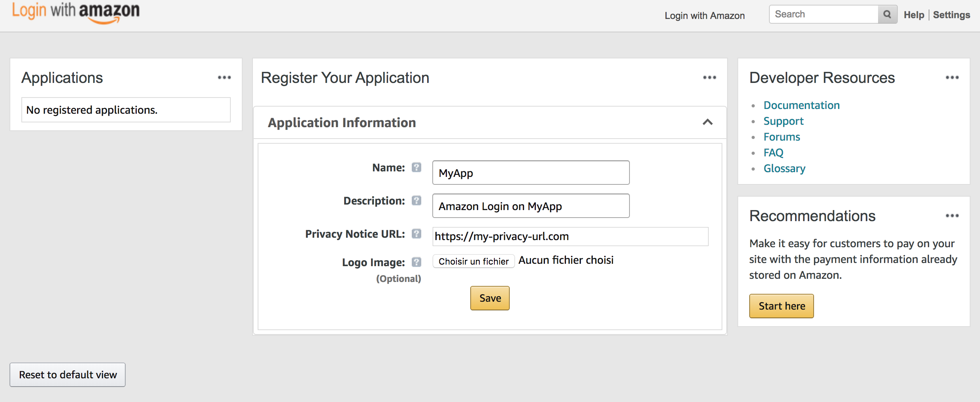Click the search magnifier icon
Image resolution: width=980 pixels, height=402 pixels.
point(887,15)
